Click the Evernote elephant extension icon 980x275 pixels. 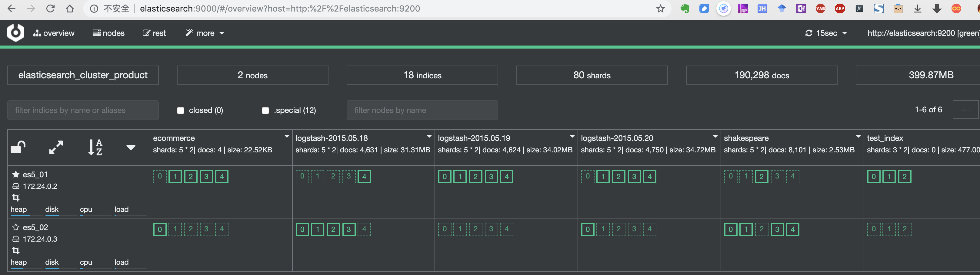(x=685, y=8)
